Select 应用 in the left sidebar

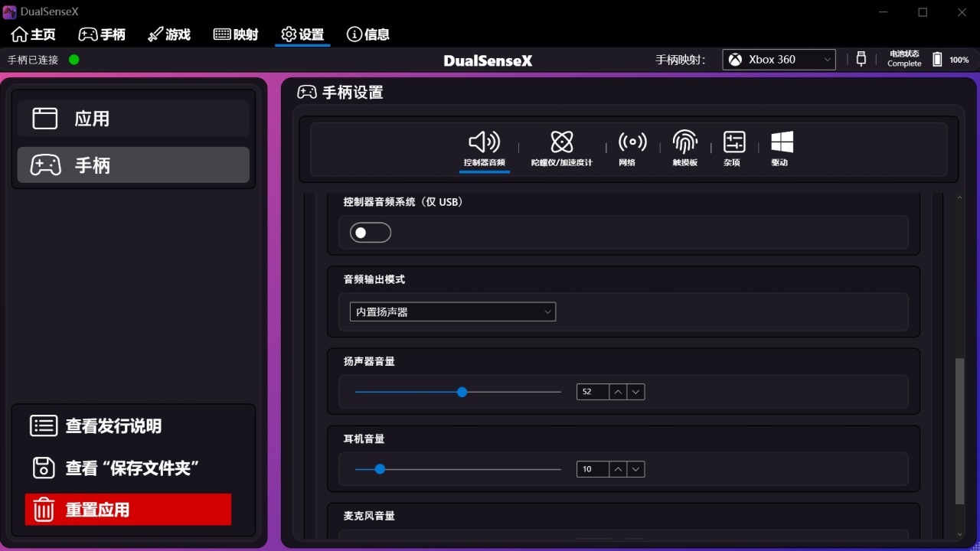point(133,119)
